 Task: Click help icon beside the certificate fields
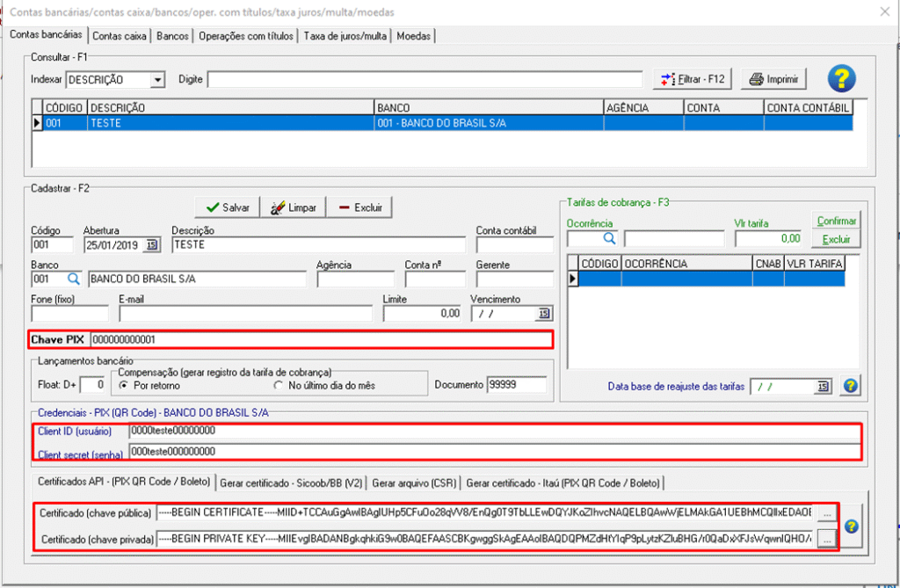(x=850, y=526)
